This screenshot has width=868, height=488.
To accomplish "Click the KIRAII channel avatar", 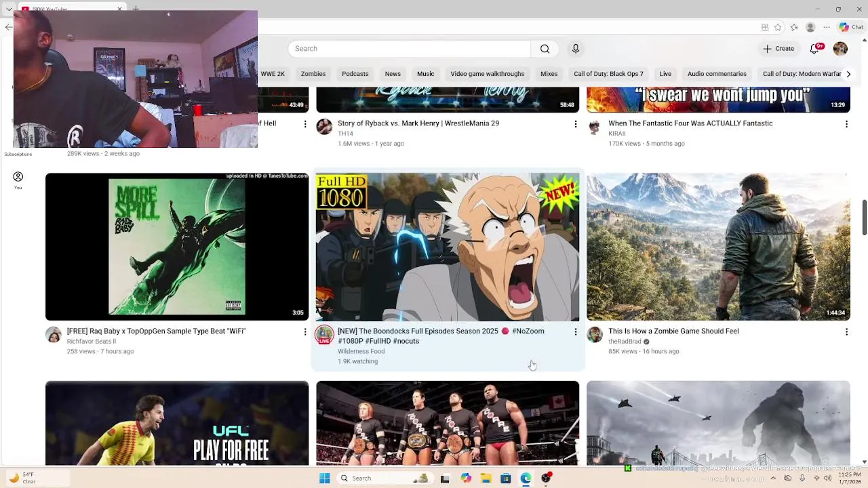I will pyautogui.click(x=595, y=127).
